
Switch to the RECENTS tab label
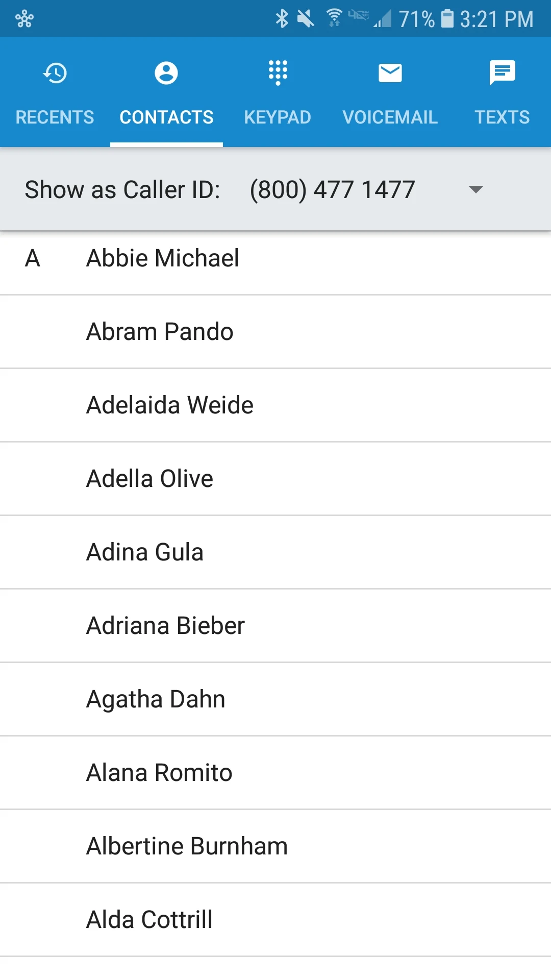tap(55, 117)
